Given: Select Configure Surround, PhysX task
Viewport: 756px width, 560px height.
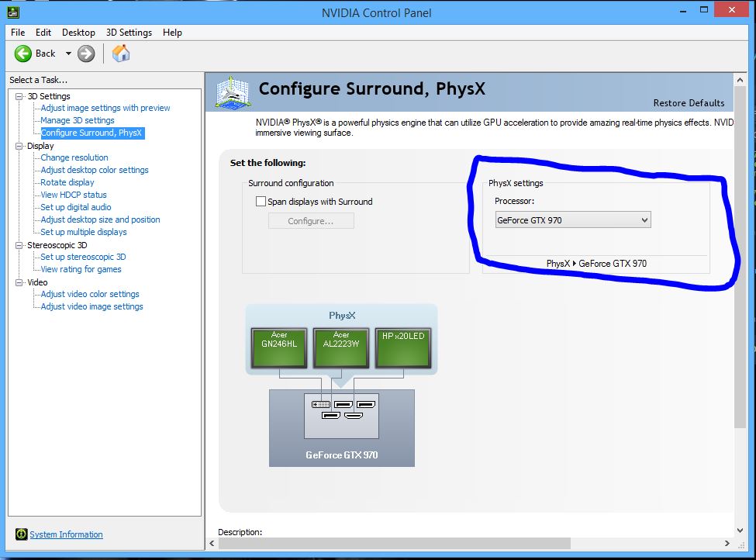Looking at the screenshot, I should (91, 133).
